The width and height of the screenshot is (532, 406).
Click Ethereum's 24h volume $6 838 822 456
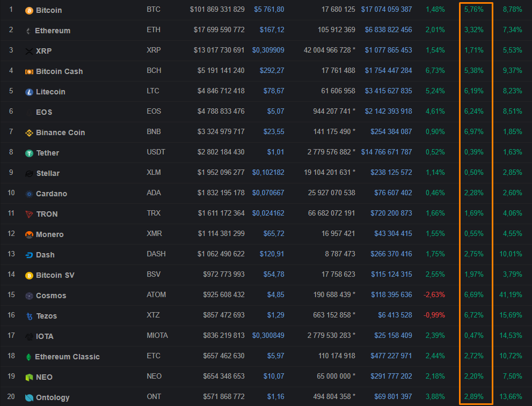387,30
